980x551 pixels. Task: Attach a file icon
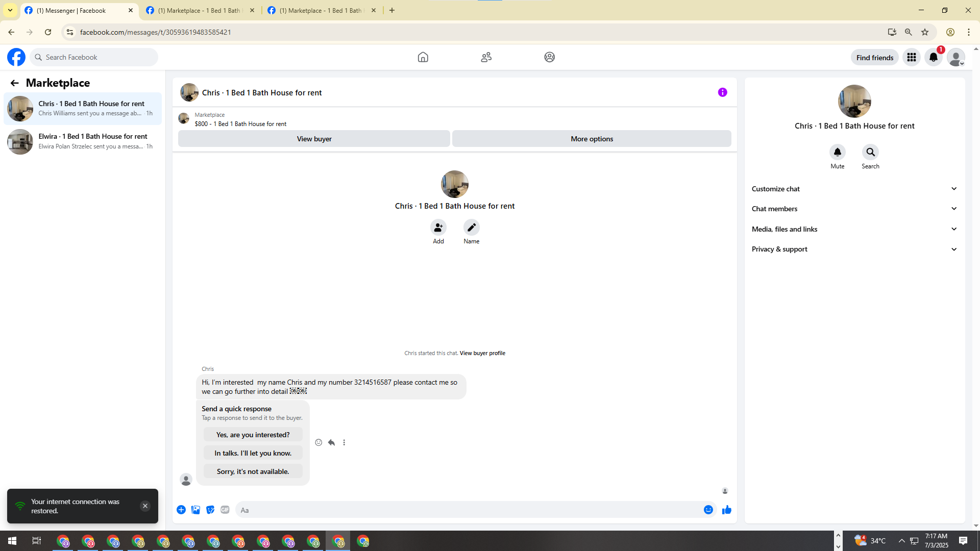pyautogui.click(x=195, y=510)
